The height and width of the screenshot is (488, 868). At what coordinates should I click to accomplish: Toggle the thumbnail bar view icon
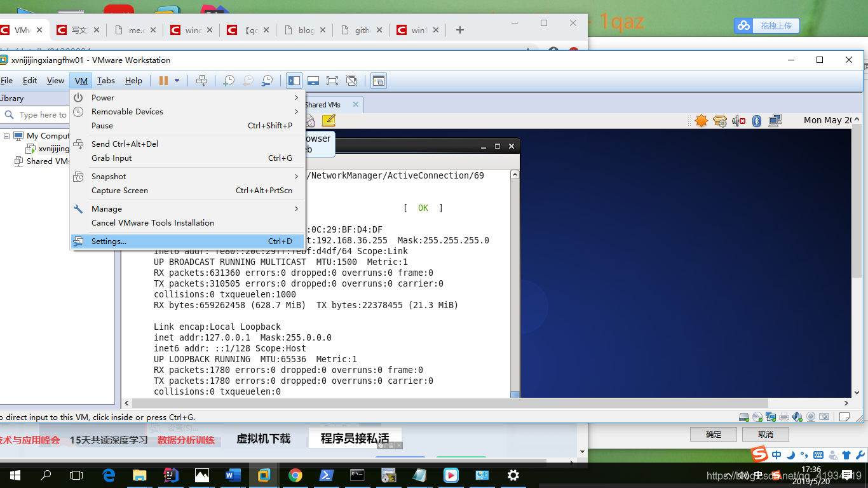click(313, 81)
